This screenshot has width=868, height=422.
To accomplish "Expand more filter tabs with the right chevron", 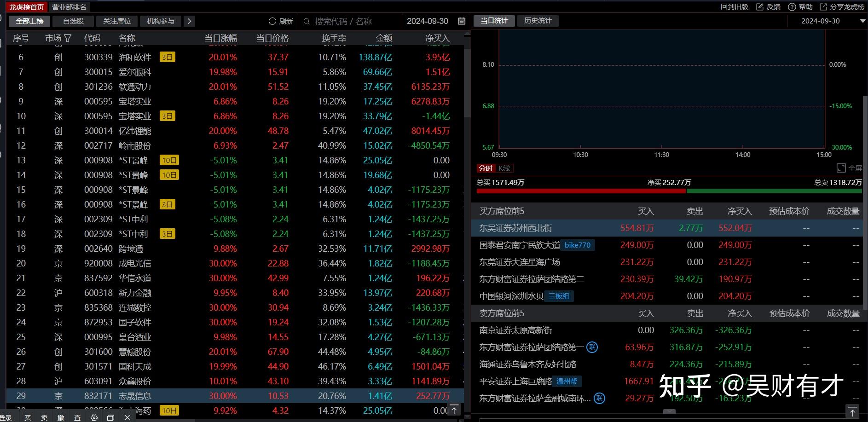I will pos(189,21).
